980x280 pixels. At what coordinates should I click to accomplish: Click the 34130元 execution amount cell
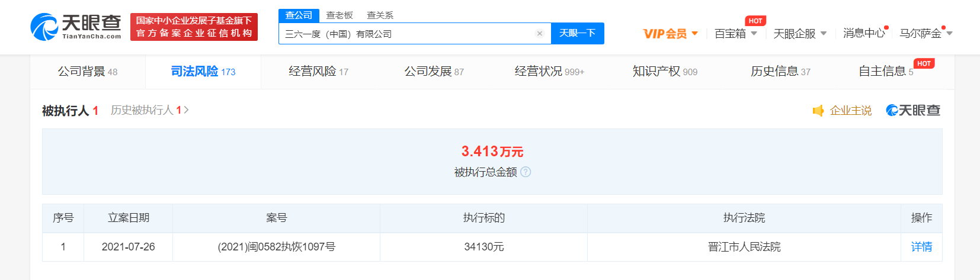click(x=484, y=247)
